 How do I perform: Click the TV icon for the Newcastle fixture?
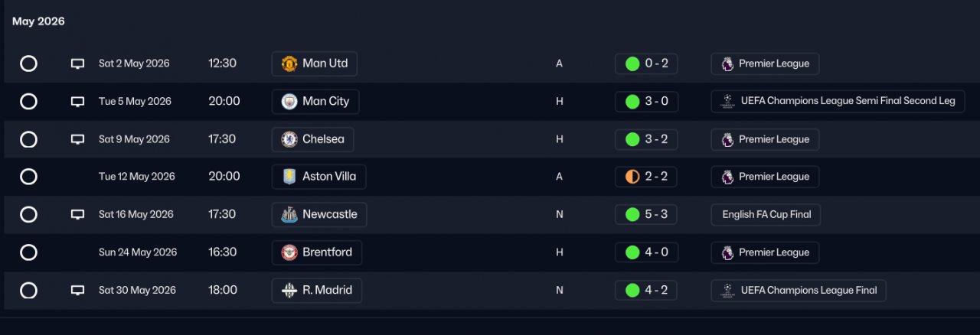coord(77,214)
